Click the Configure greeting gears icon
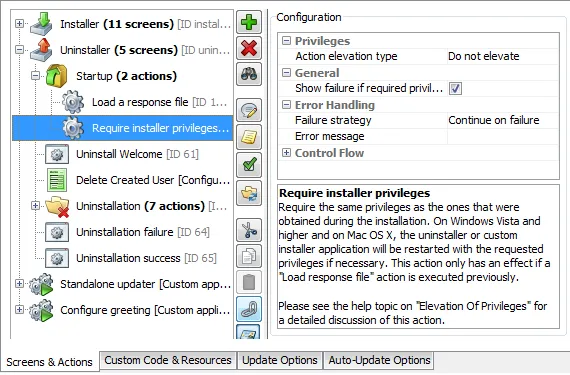 (41, 310)
